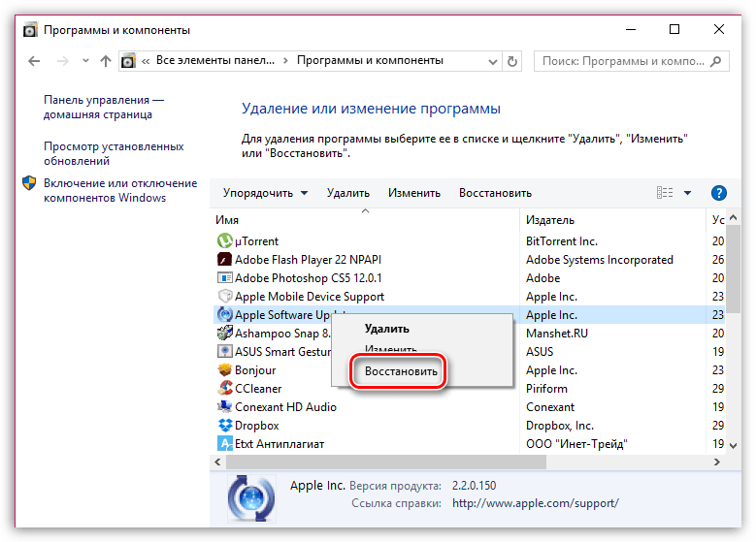The height and width of the screenshot is (542, 756).
Task: Sort by the Имя column header
Action: pyautogui.click(x=365, y=220)
